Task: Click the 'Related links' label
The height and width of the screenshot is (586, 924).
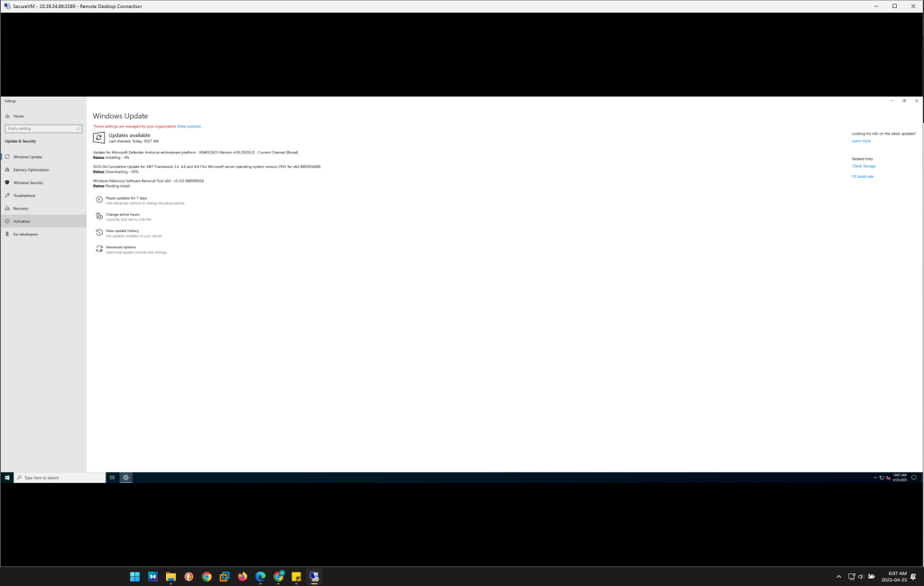Action: 862,159
